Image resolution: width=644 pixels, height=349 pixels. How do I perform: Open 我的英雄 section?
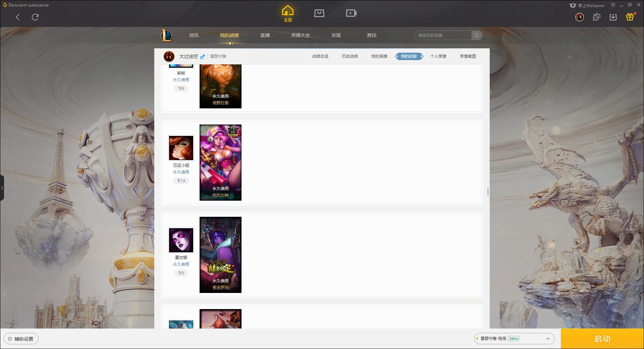[379, 56]
